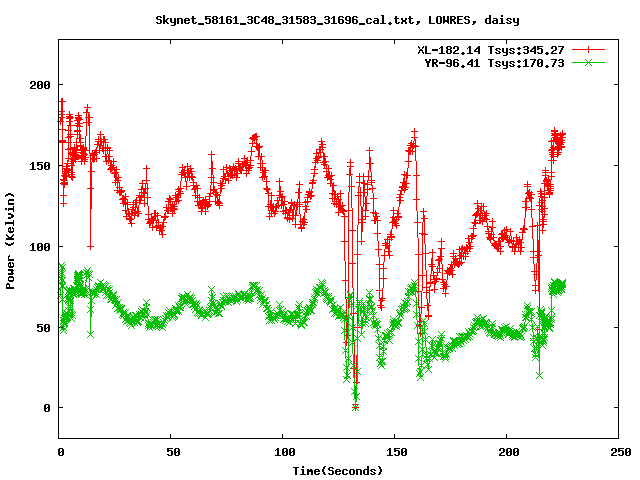This screenshot has height=480, width=640.
Task: Click the x-axis tick label 200
Action: 509,452
